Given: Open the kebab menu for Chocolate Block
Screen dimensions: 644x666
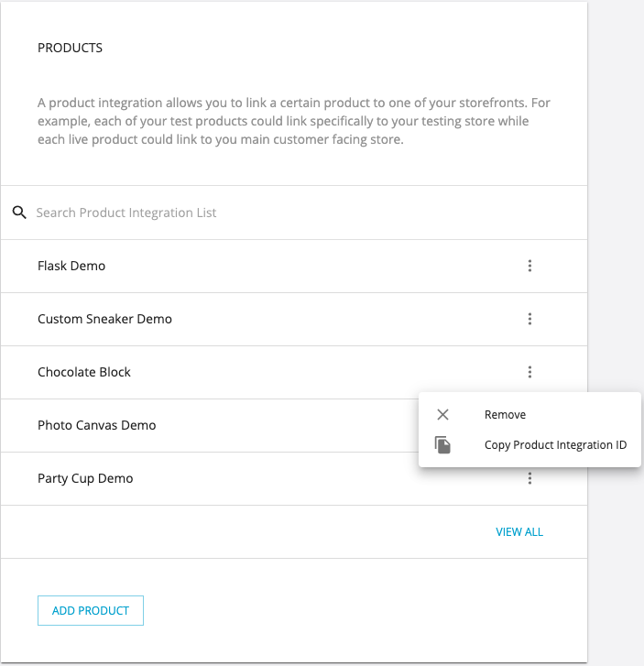Looking at the screenshot, I should [x=529, y=372].
